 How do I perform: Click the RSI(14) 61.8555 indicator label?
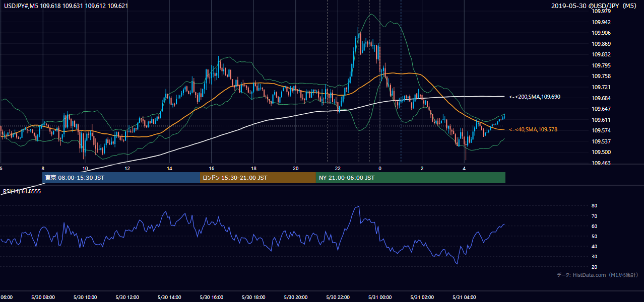coord(22,192)
